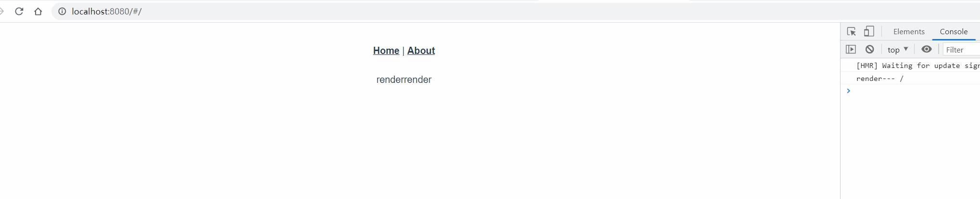Open the Home link
The width and height of the screenshot is (980, 199).
pyautogui.click(x=386, y=51)
